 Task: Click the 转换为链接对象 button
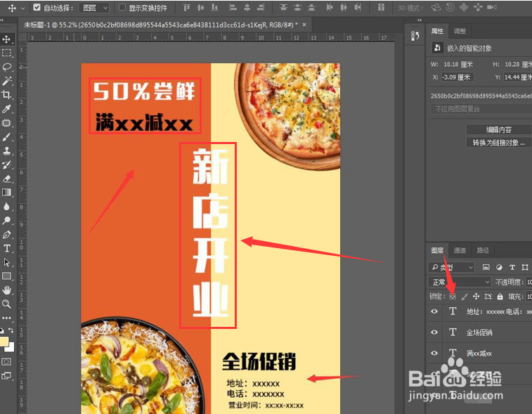click(x=498, y=143)
